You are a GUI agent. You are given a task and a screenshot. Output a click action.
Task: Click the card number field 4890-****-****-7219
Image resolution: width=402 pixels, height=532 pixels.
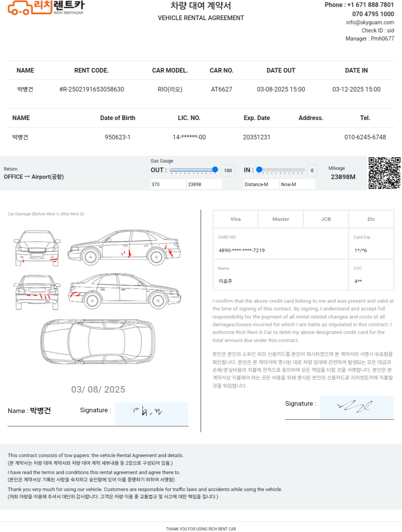tap(281, 244)
